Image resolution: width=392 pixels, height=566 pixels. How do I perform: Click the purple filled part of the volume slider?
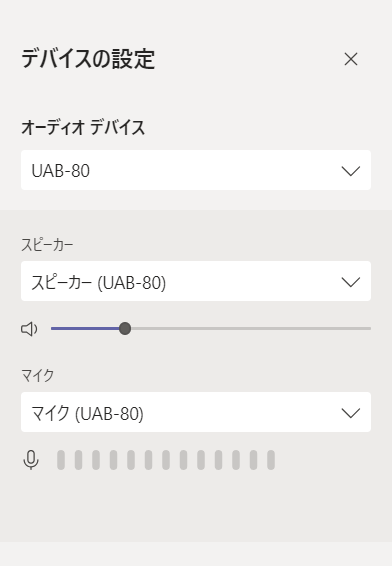85,328
